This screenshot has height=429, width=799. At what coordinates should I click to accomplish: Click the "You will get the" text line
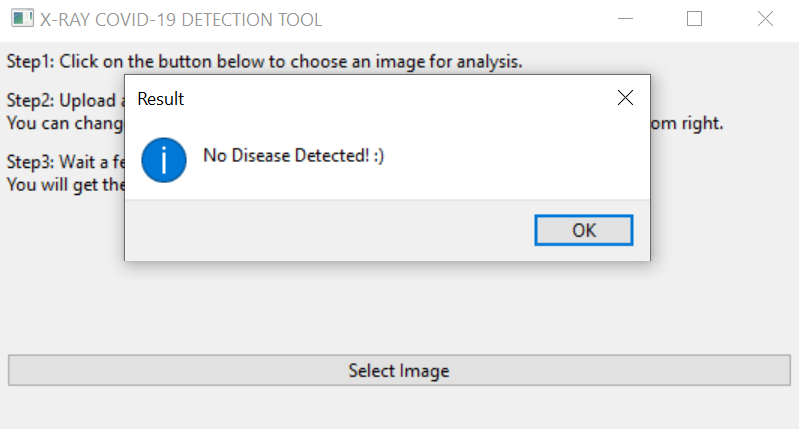coord(64,185)
